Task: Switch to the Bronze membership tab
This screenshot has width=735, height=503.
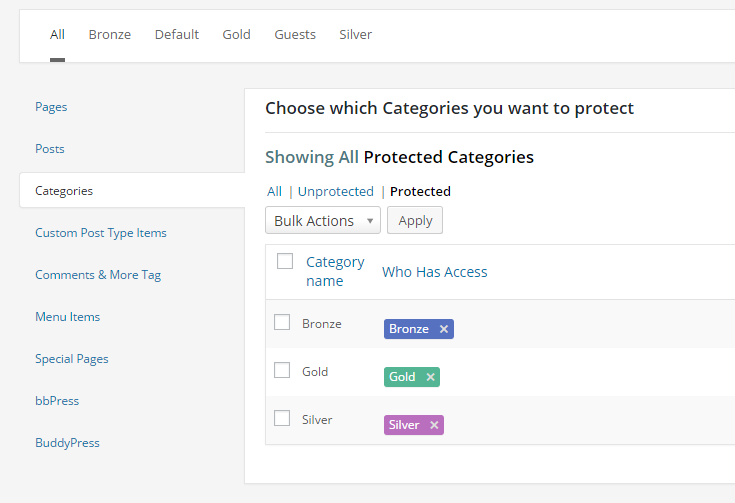Action: (x=110, y=35)
